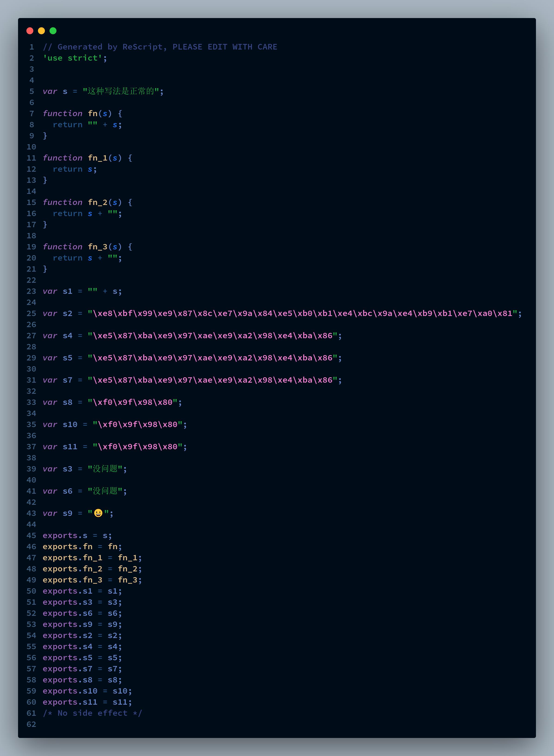Click line number 25 in gutter
The image size is (554, 756).
tap(31, 313)
